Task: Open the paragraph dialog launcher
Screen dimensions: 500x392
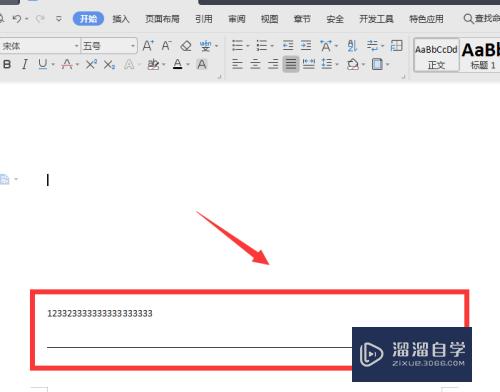Action: [403, 77]
